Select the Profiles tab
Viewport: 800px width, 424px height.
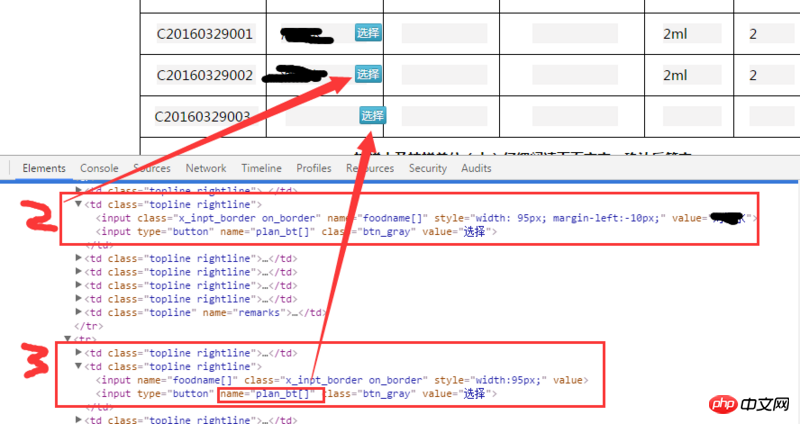[314, 168]
